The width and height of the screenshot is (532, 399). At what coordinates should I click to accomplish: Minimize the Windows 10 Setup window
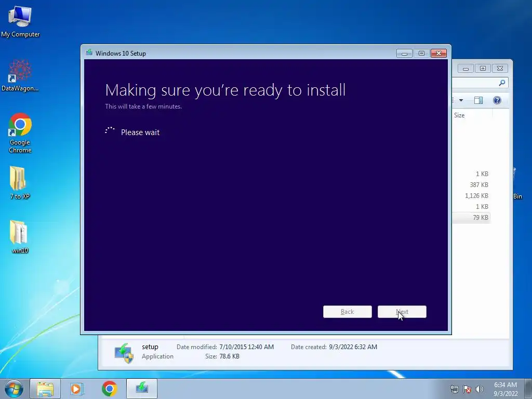pos(404,54)
